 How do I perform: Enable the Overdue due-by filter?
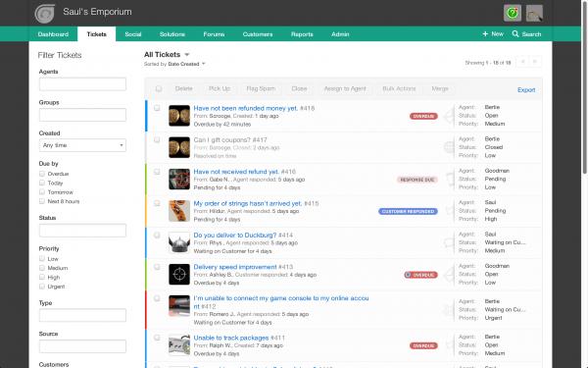click(x=42, y=174)
